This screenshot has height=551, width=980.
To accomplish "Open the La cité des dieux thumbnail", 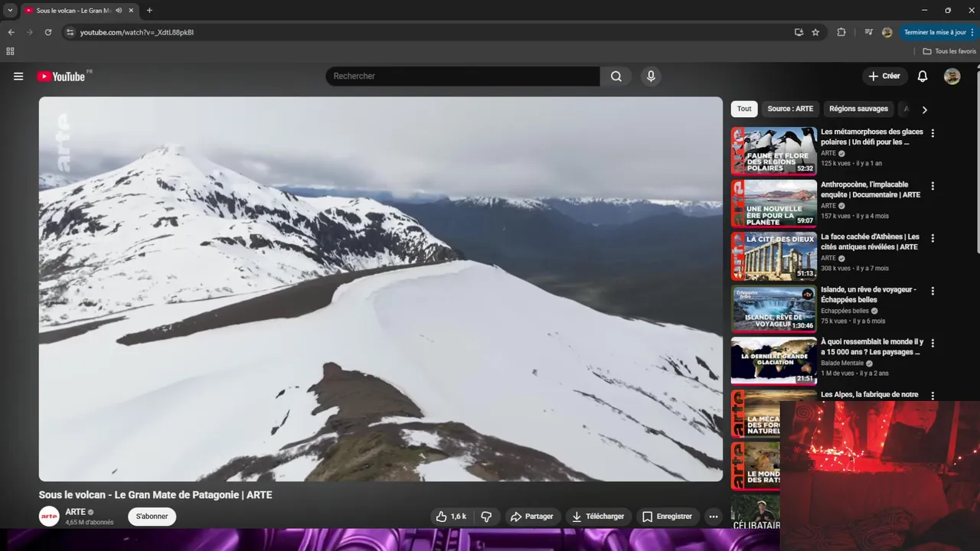I will (x=774, y=256).
